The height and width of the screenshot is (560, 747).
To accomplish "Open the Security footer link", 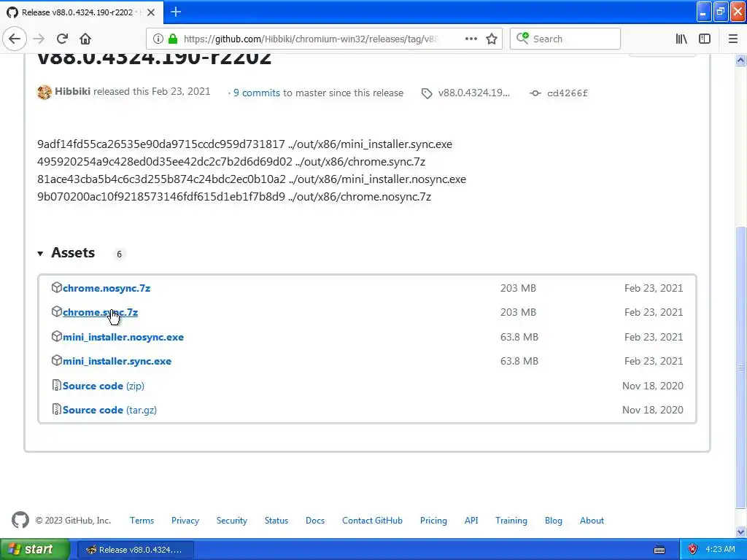I will pyautogui.click(x=231, y=521).
